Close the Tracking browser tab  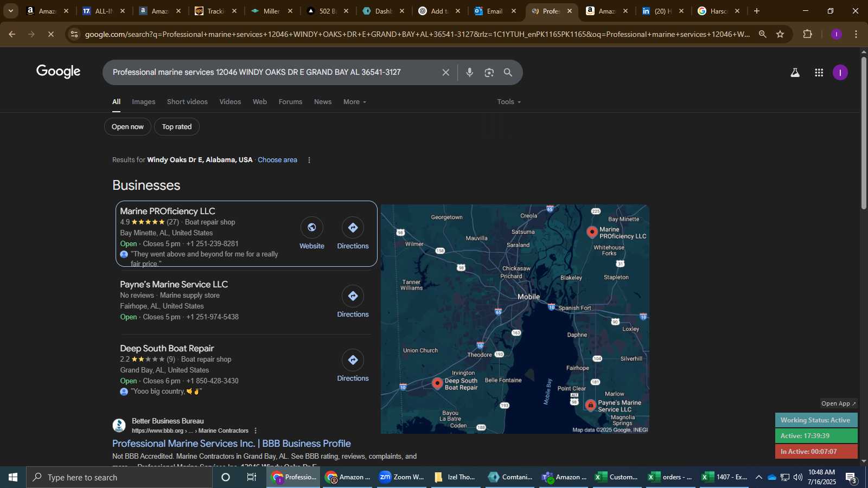pos(234,11)
